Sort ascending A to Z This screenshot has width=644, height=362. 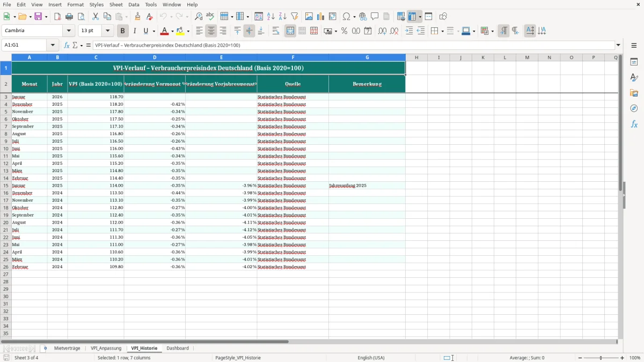(x=271, y=17)
